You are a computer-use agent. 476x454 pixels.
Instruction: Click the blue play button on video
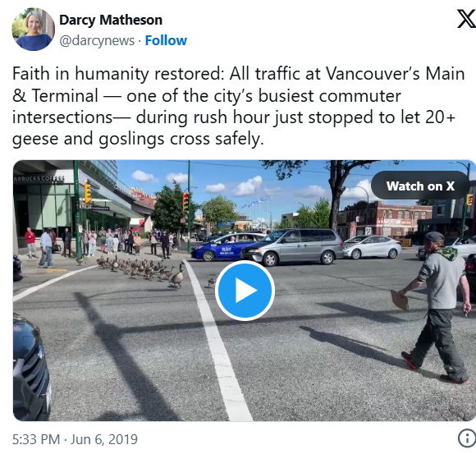(245, 291)
